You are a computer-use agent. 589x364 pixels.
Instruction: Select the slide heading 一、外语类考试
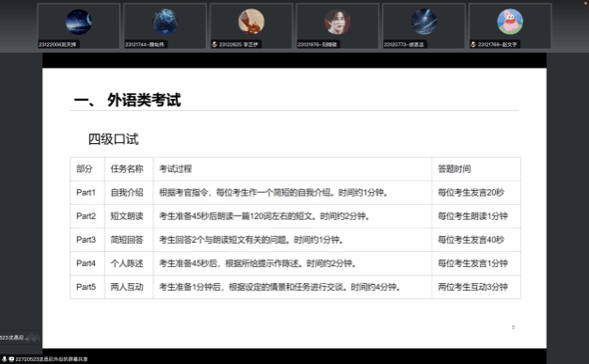pos(127,100)
